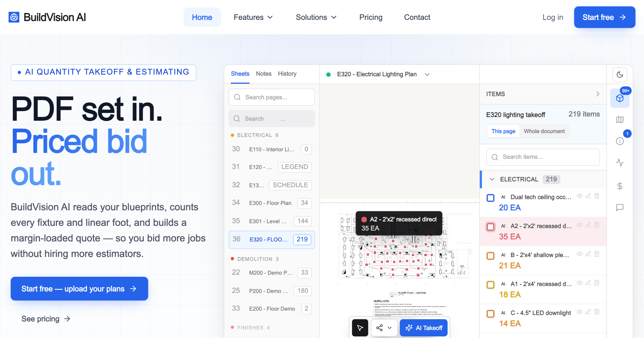This screenshot has width=644, height=338.
Task: Collapse the ELECTRICAL 6 sheet group
Action: pos(255,135)
